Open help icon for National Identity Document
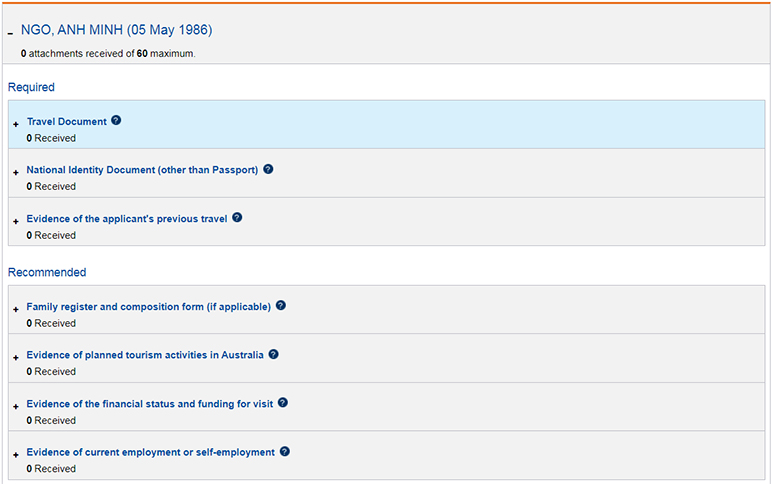Image resolution: width=772 pixels, height=484 pixels. 268,169
